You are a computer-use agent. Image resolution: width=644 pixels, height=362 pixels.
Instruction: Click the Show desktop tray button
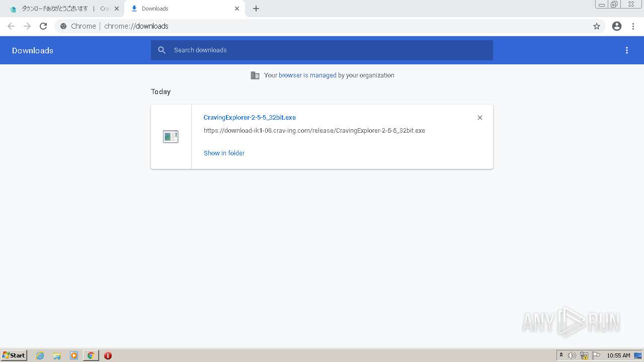pyautogui.click(x=638, y=355)
